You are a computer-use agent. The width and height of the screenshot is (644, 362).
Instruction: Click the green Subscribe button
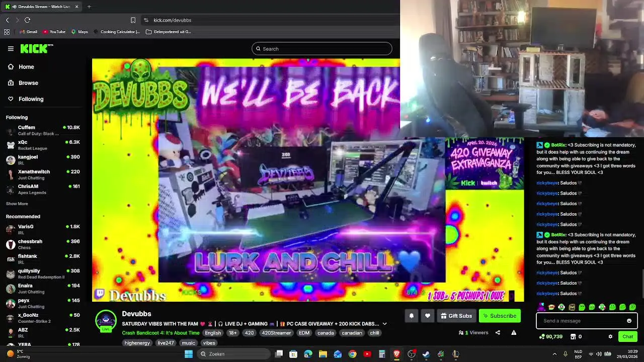pos(500,316)
